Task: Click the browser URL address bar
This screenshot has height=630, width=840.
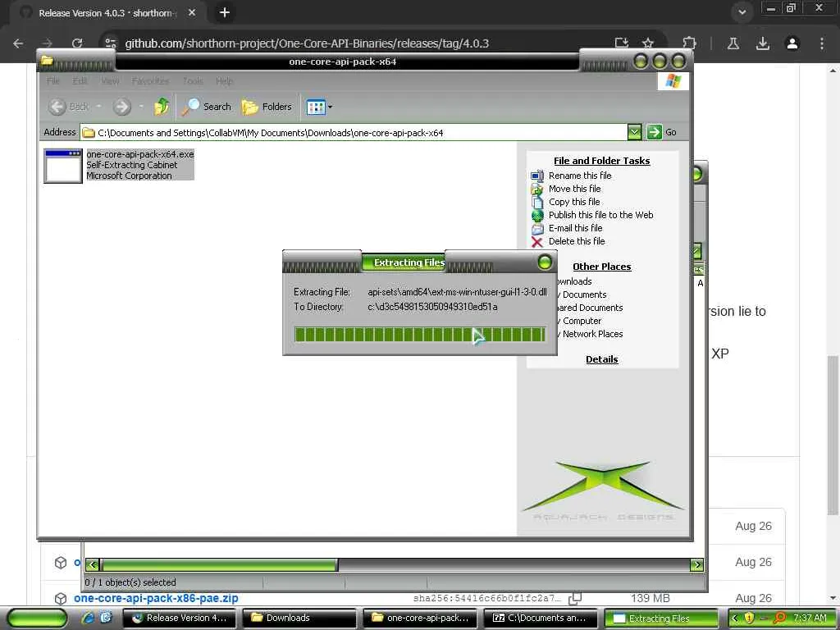Action: coord(307,43)
